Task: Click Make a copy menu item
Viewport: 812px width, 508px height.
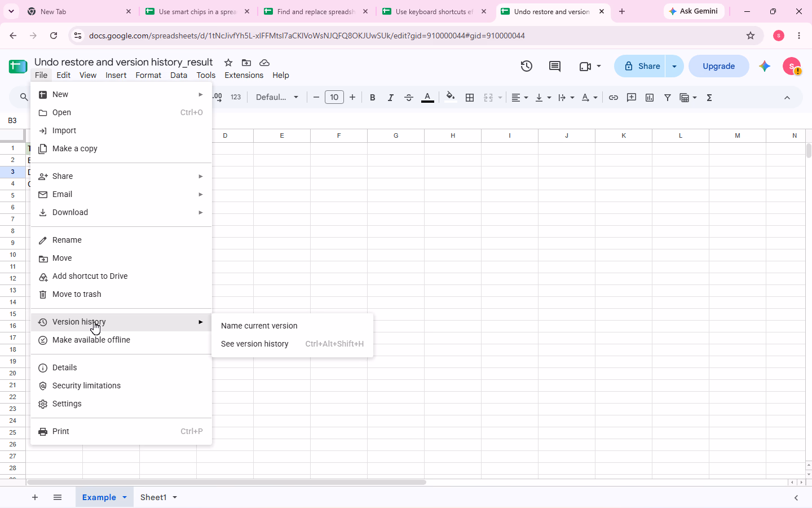Action: [121, 148]
